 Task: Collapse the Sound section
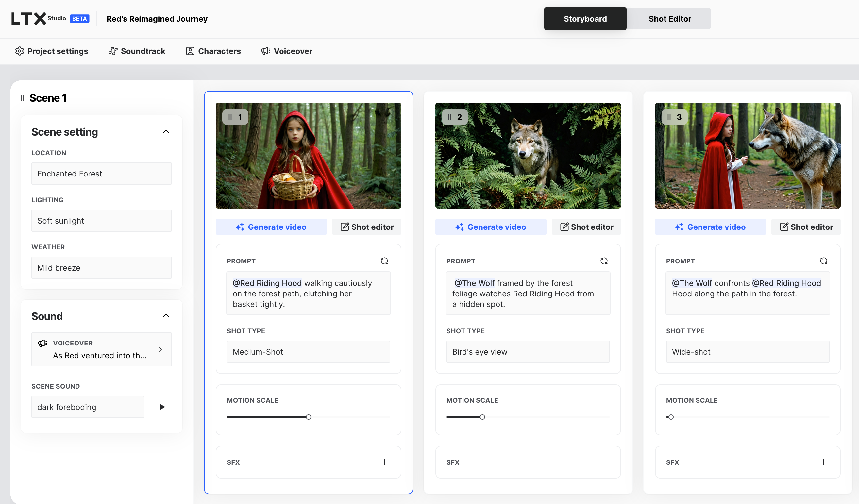coord(166,316)
